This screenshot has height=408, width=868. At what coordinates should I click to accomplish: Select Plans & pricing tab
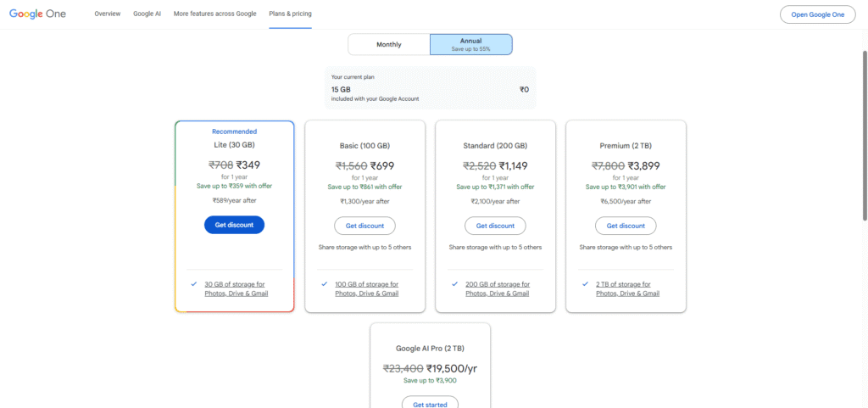(x=290, y=14)
